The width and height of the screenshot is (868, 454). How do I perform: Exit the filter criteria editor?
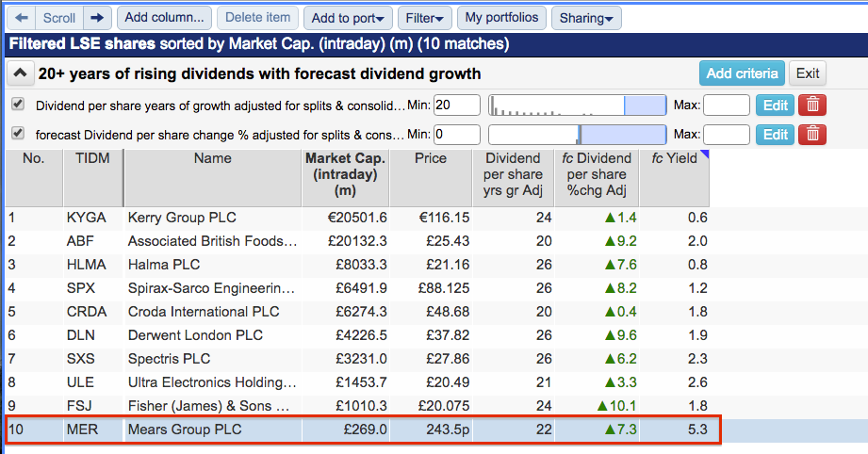tap(807, 73)
